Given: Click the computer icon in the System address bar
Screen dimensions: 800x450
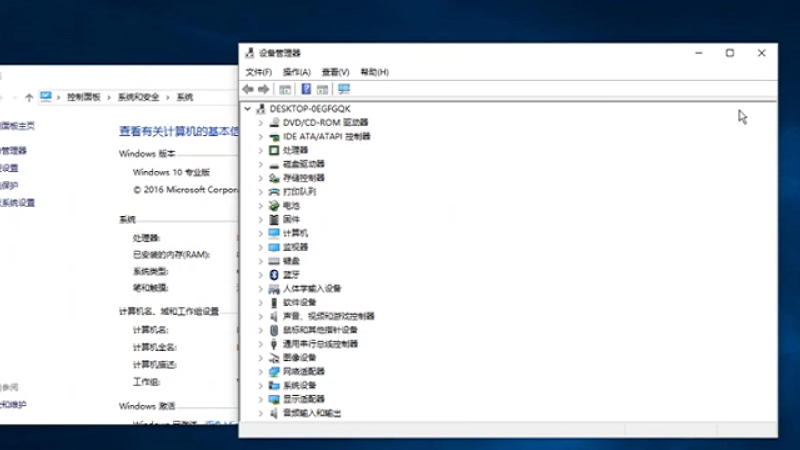Looking at the screenshot, I should coord(46,96).
